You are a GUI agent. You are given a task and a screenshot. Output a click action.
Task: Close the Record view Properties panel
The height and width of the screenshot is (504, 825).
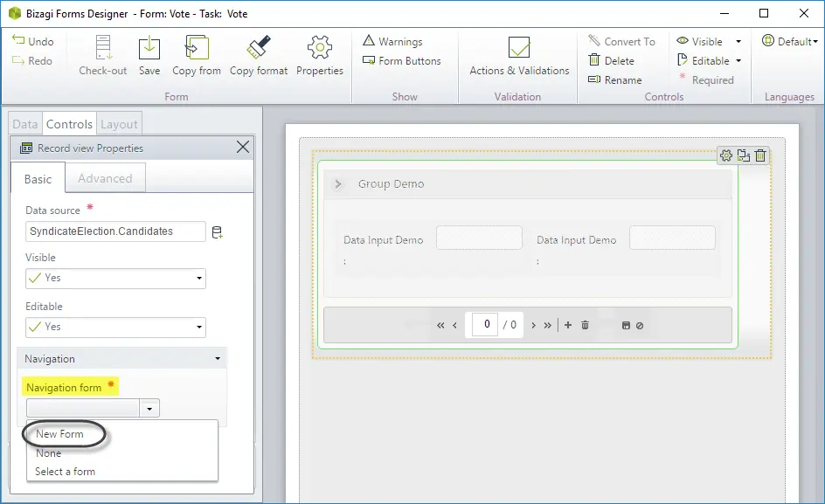(243, 148)
